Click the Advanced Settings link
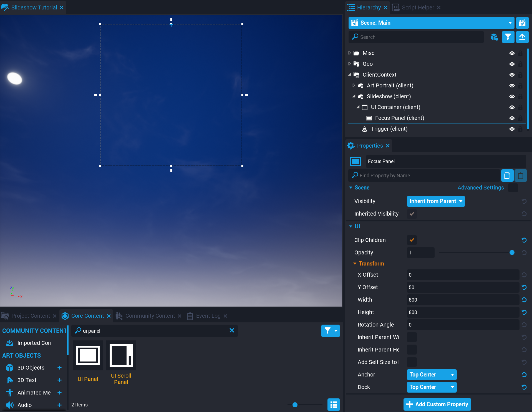This screenshot has height=412, width=532. tap(481, 188)
